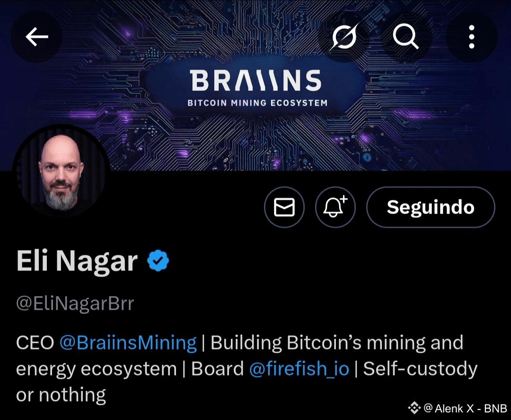
Task: Tap the BRAIINS logo in banner
Action: coord(256,80)
